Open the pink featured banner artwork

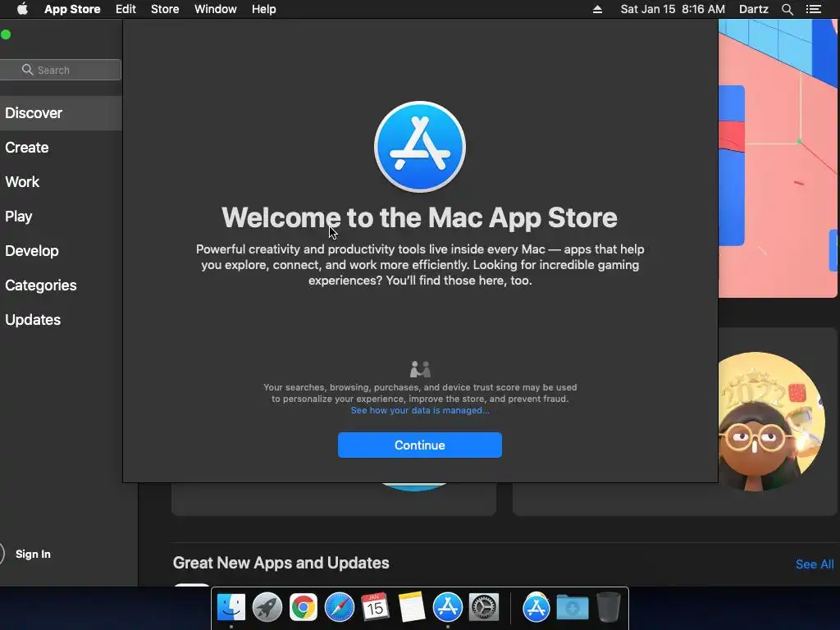coord(778,158)
